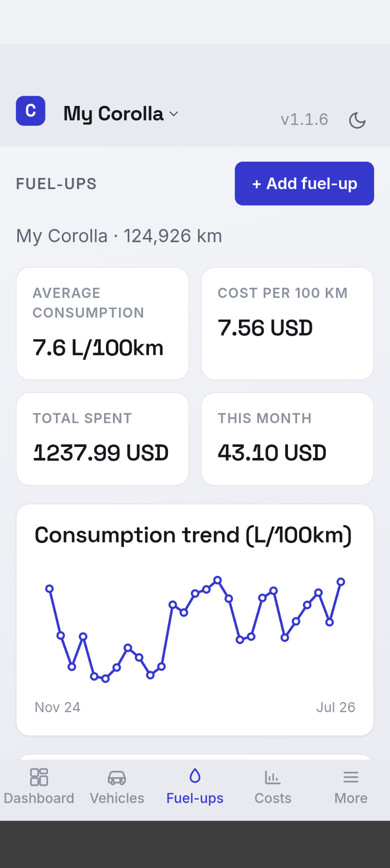Image resolution: width=390 pixels, height=868 pixels.
Task: Go to the Dashboard tab
Action: (x=39, y=786)
